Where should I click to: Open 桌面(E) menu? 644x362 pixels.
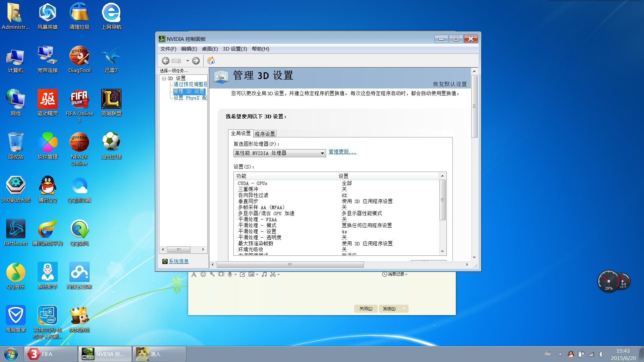point(210,49)
